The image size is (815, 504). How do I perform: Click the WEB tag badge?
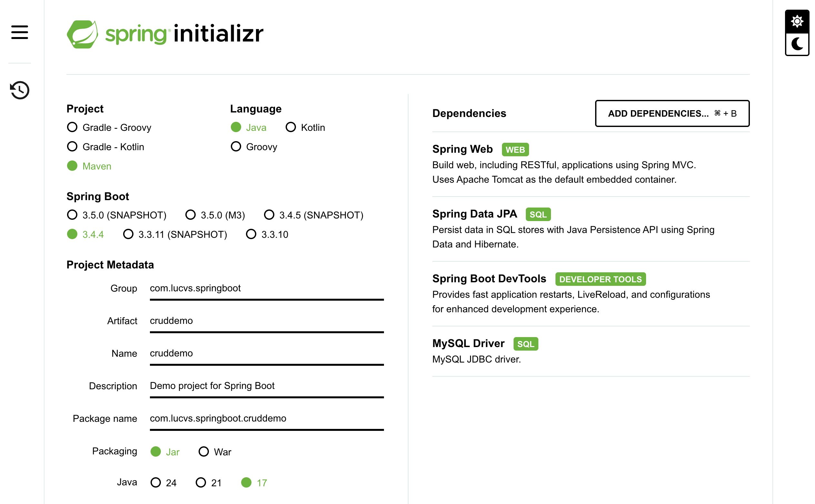pyautogui.click(x=515, y=150)
